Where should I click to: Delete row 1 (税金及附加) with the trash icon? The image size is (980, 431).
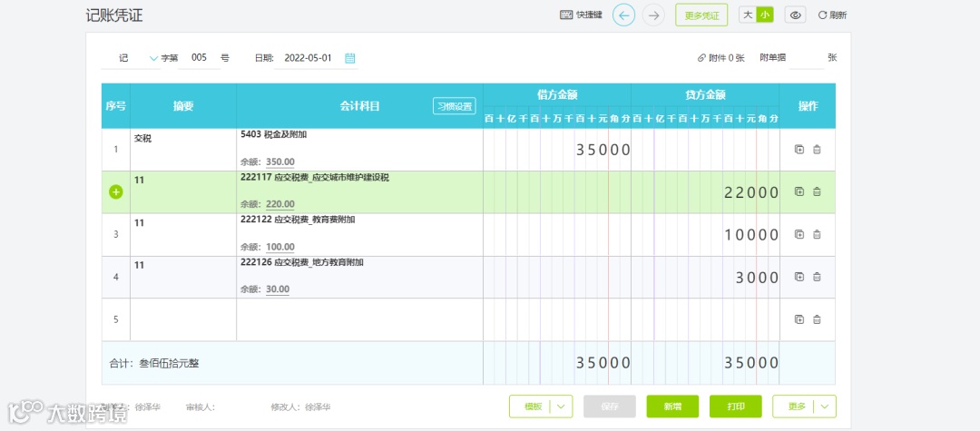point(817,150)
